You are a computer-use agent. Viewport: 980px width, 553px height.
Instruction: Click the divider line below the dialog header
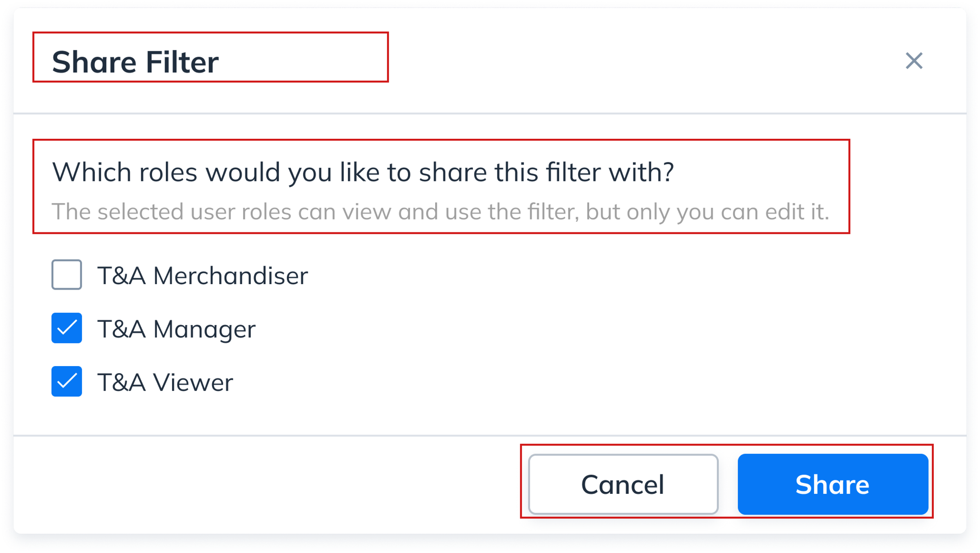click(x=490, y=114)
